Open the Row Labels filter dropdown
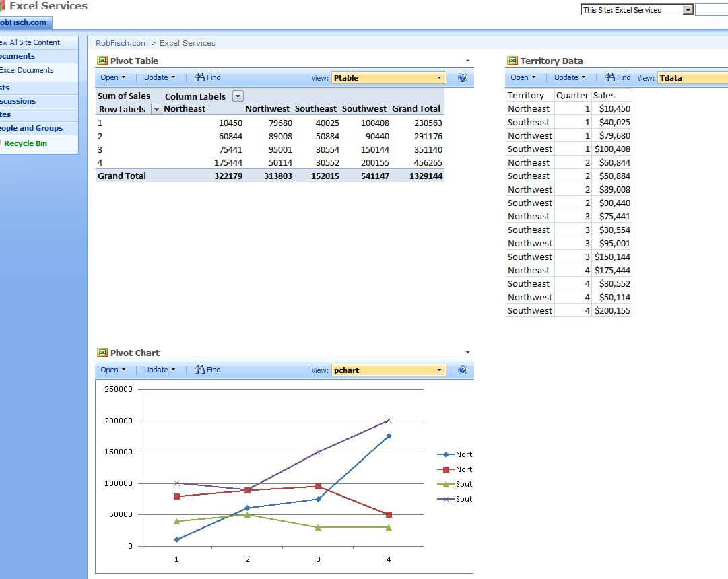This screenshot has height=579, width=728. 156,109
